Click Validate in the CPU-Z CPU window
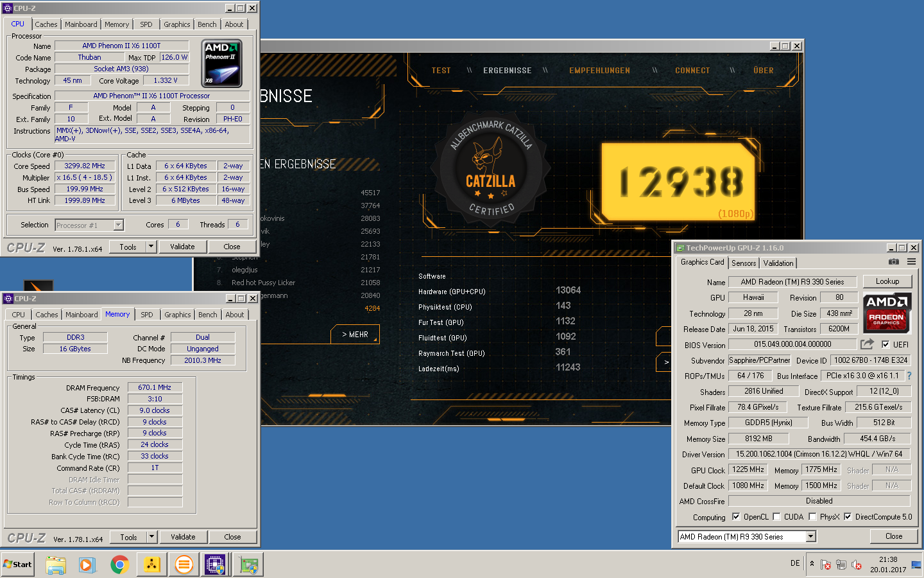Viewport: 924px width, 578px height. click(x=182, y=247)
